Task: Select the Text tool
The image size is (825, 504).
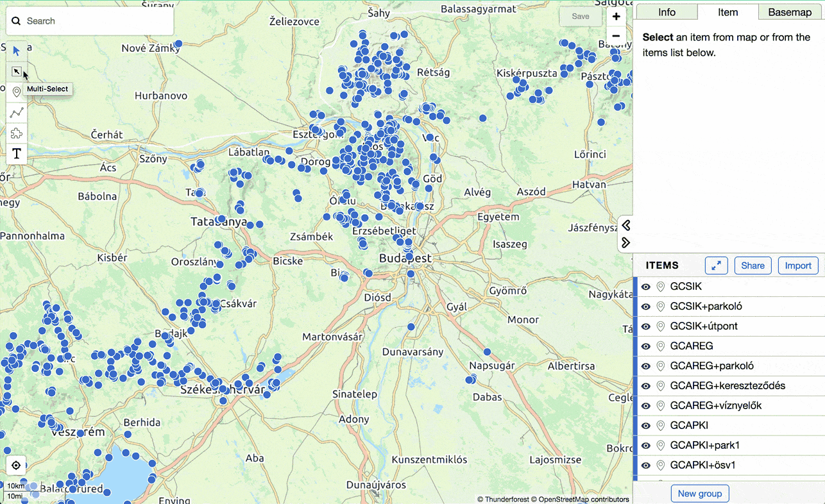Action: (16, 153)
